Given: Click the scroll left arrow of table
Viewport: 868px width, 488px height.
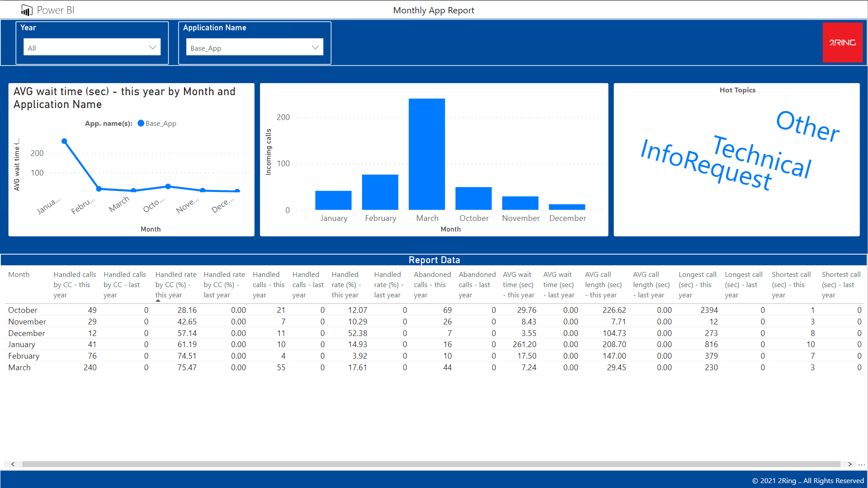Looking at the screenshot, I should (13, 464).
